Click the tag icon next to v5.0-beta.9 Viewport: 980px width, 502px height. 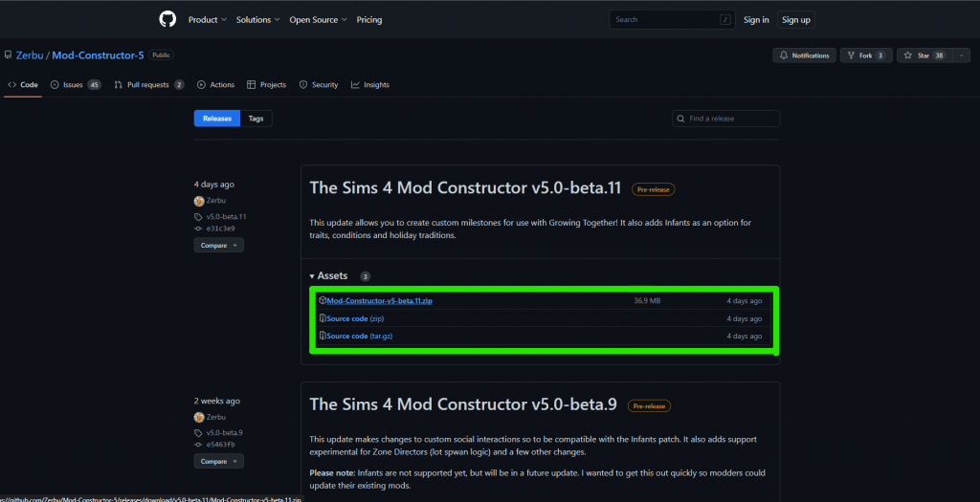[x=198, y=433]
